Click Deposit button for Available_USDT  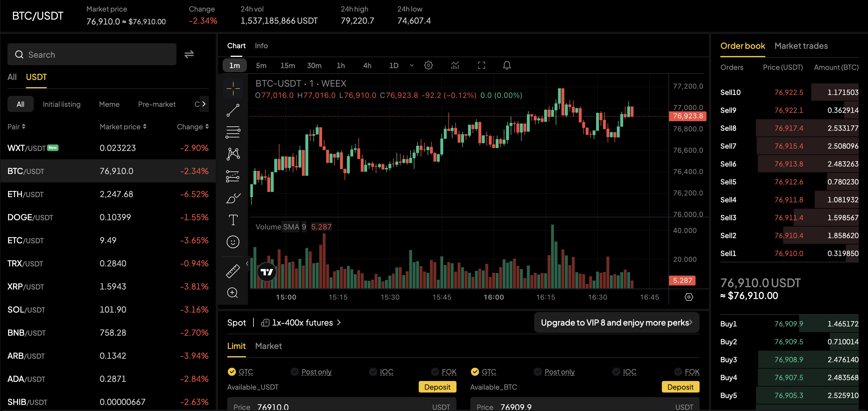tap(437, 387)
